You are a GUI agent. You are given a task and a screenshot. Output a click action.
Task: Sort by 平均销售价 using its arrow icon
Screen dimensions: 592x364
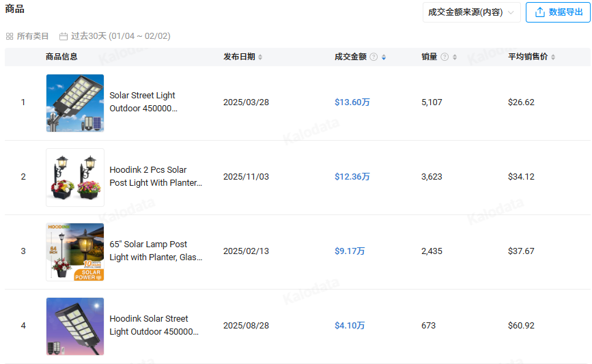(553, 57)
